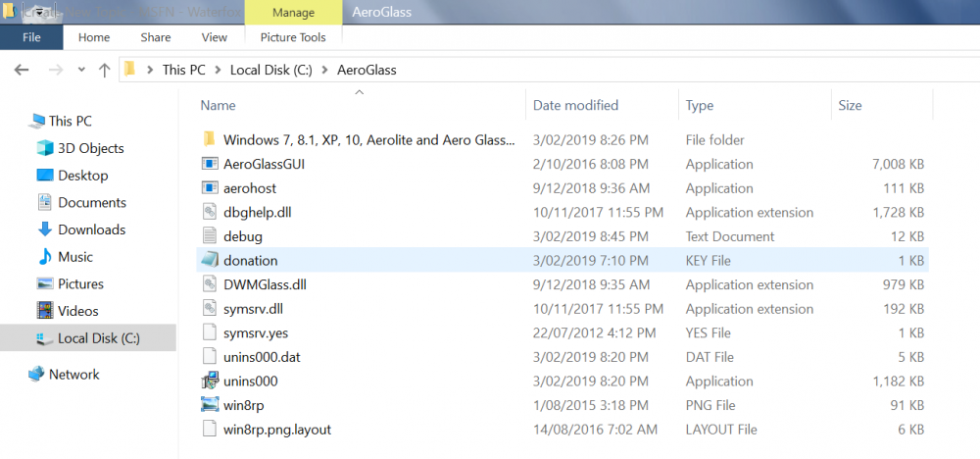980x459 pixels.
Task: Click the Up arrow navigation button
Action: click(x=105, y=71)
